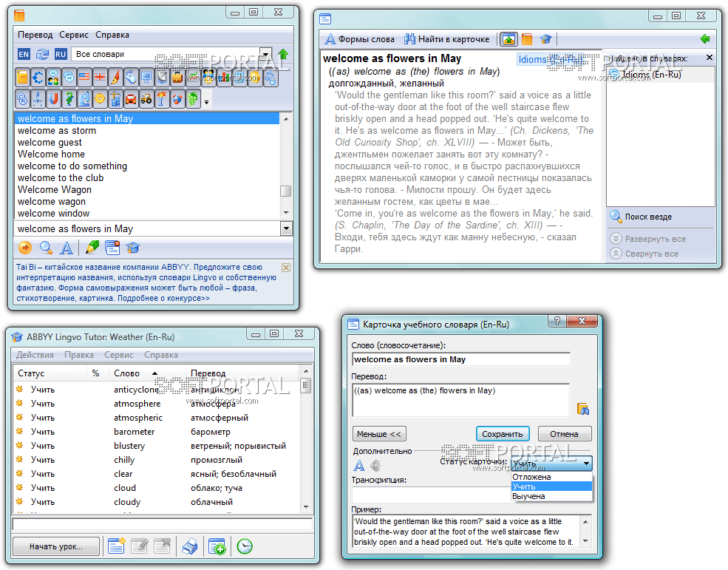
Task: Open the 'Все словари' dictionary group dropdown
Action: [x=265, y=55]
